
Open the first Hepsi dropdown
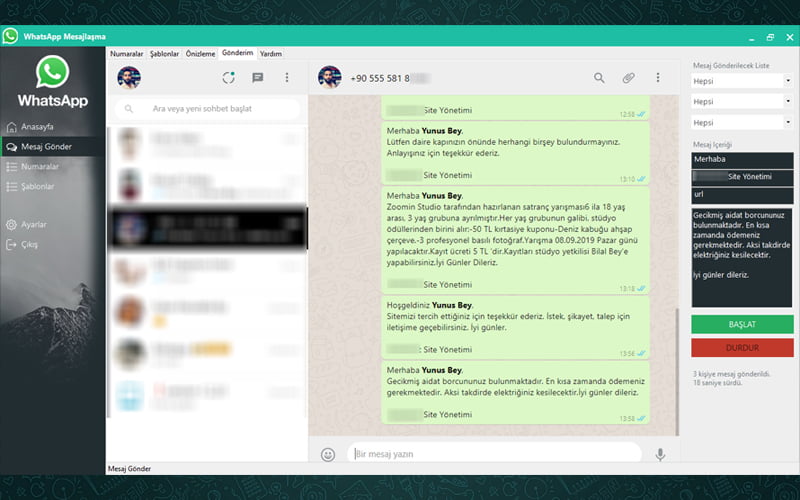pos(742,81)
